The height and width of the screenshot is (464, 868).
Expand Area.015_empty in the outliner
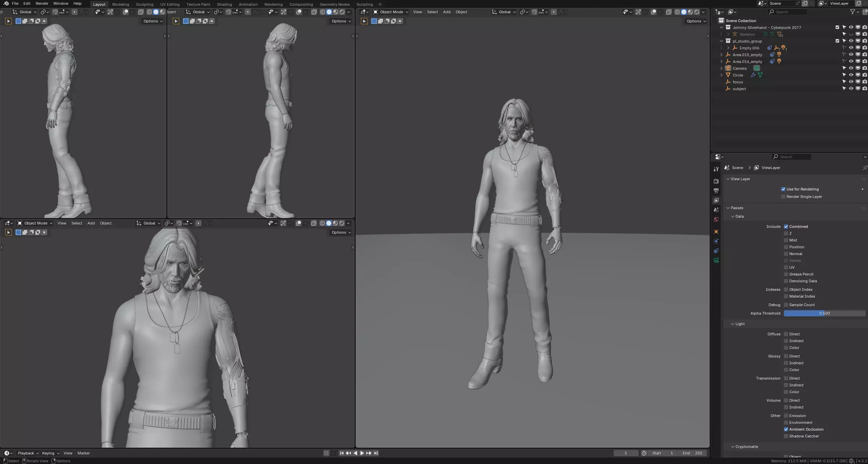click(721, 55)
